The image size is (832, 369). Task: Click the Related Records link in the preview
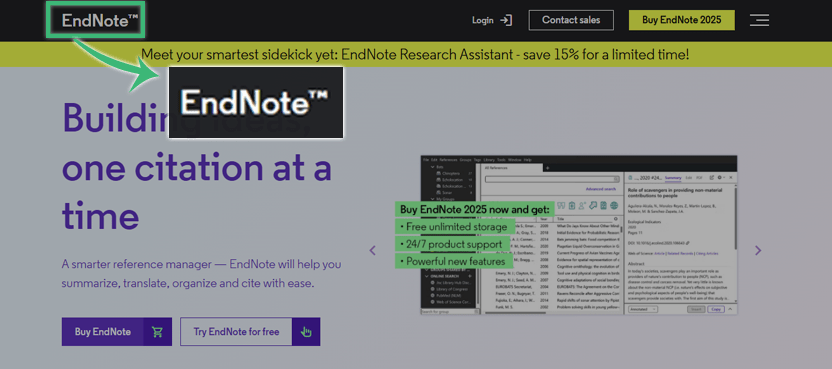tap(680, 253)
